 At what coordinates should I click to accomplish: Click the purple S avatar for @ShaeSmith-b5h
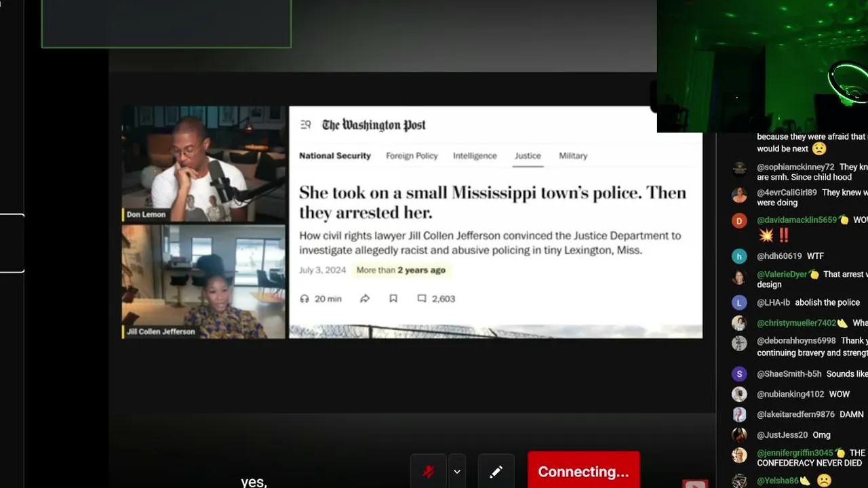click(x=739, y=374)
